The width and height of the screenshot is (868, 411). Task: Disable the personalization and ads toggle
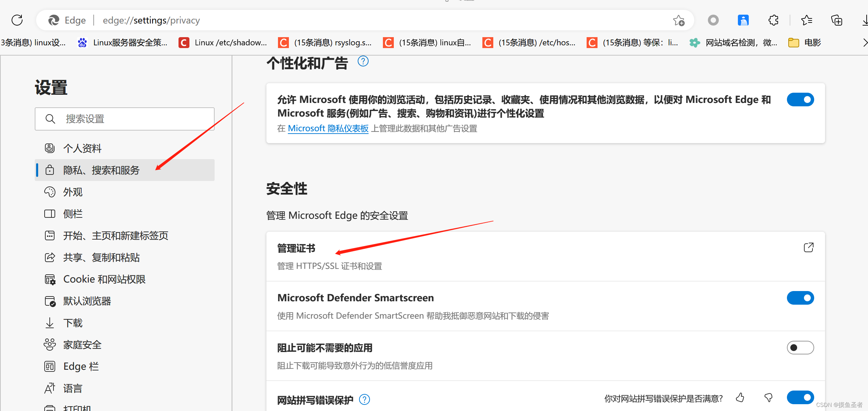point(800,100)
